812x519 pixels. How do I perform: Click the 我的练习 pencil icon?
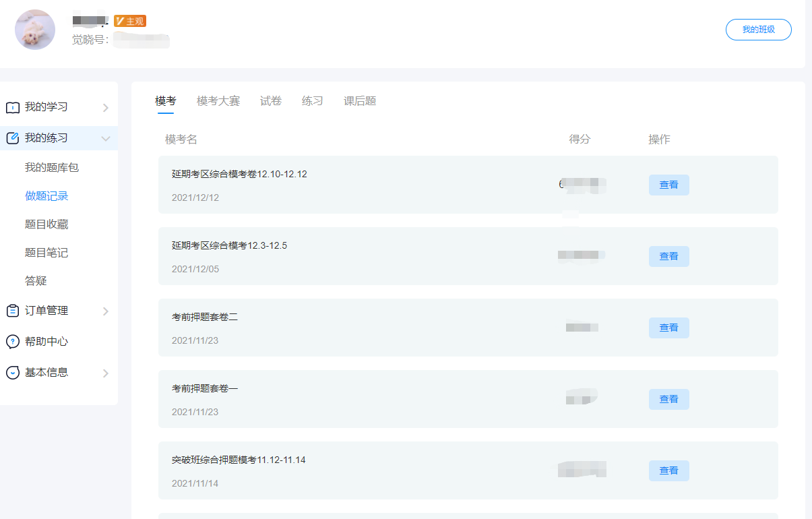point(13,138)
